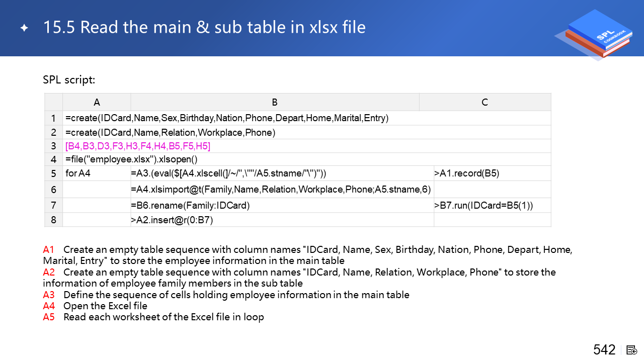Image resolution: width=644 pixels, height=362 pixels.
Task: Click the xlsopen() formula in row 4
Action: pyautogui.click(x=131, y=160)
